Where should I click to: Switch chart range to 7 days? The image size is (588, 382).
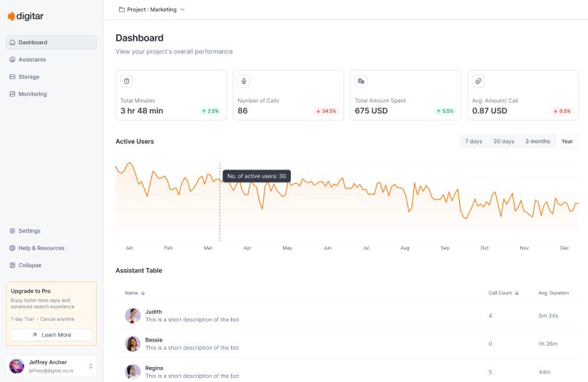pos(473,141)
